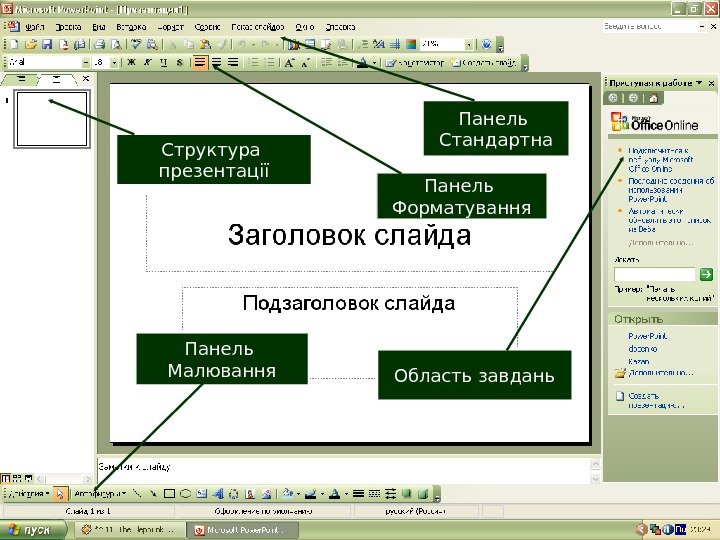Click the Decrease Font Size icon

pos(306,62)
